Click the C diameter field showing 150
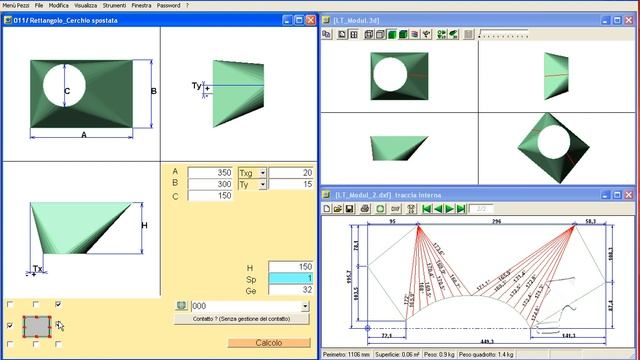Screen dimensions: 640x360 click(210, 196)
